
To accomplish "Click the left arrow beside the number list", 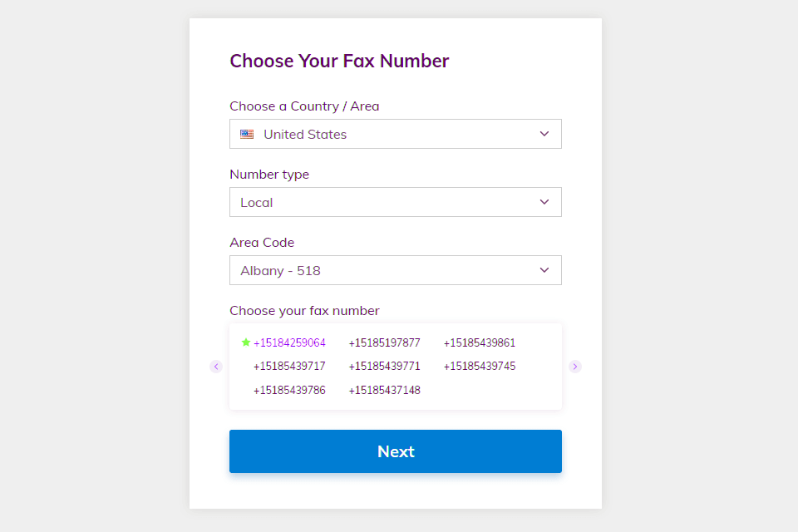I will [216, 366].
